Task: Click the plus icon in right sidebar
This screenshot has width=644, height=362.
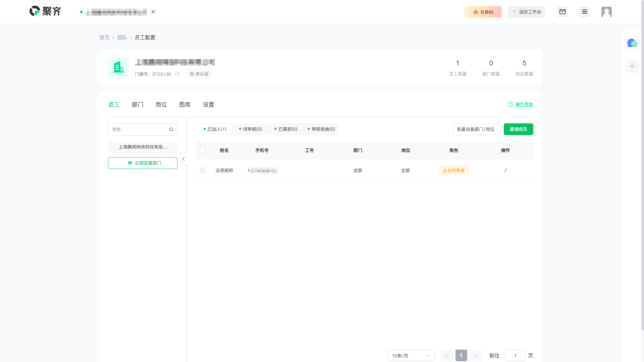Action: click(632, 66)
